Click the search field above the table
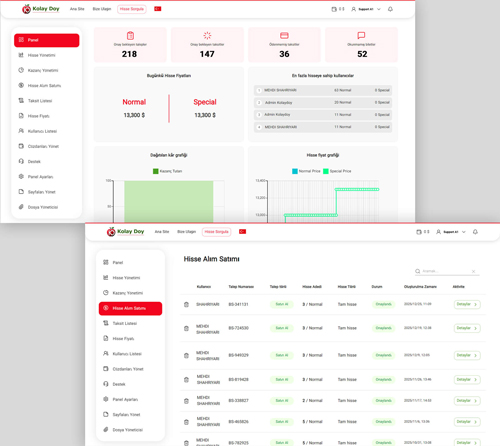Viewport: 500px width, 446px height. [447, 271]
